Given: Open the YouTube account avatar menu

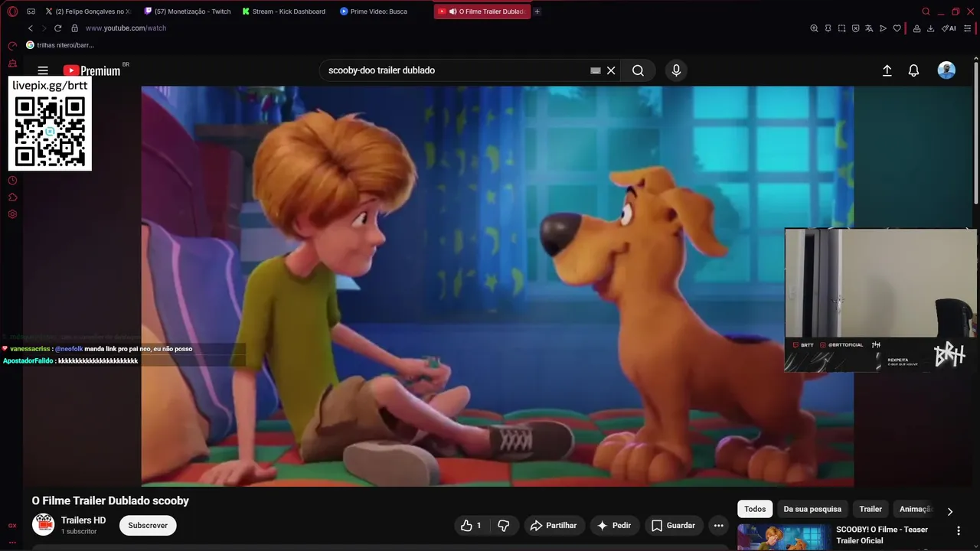Looking at the screenshot, I should click(x=946, y=70).
